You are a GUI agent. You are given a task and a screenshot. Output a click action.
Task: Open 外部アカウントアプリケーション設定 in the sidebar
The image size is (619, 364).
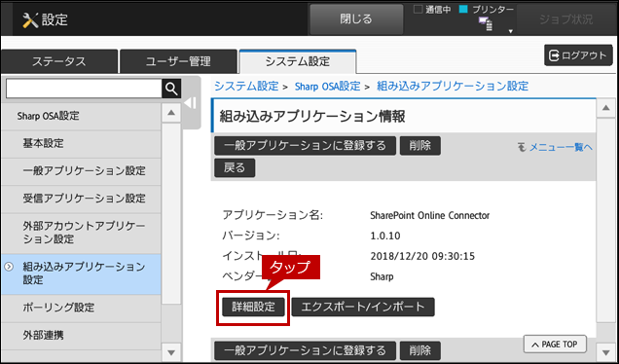[x=81, y=233]
